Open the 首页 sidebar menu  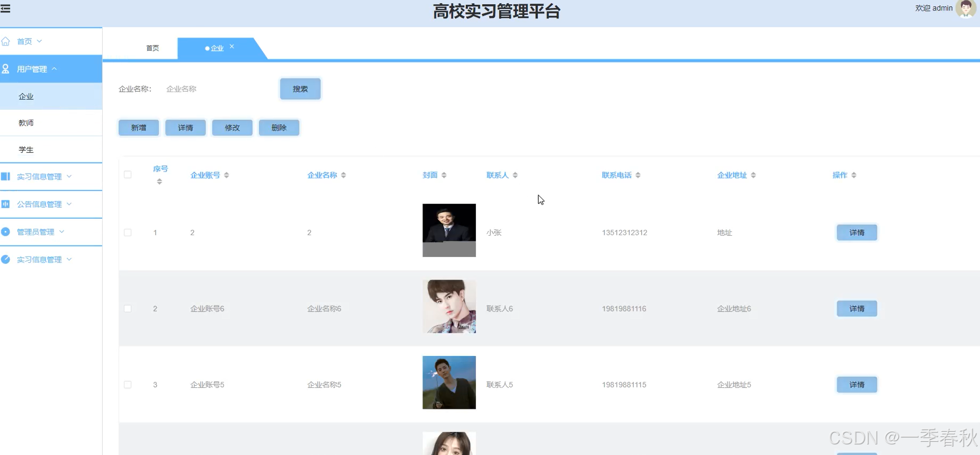tap(51, 41)
